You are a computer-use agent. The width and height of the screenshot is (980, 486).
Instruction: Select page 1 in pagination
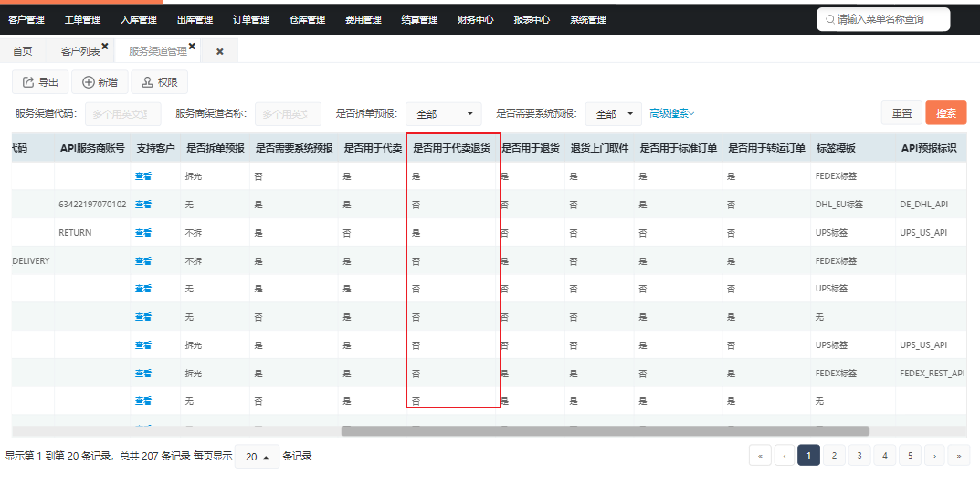coord(808,456)
